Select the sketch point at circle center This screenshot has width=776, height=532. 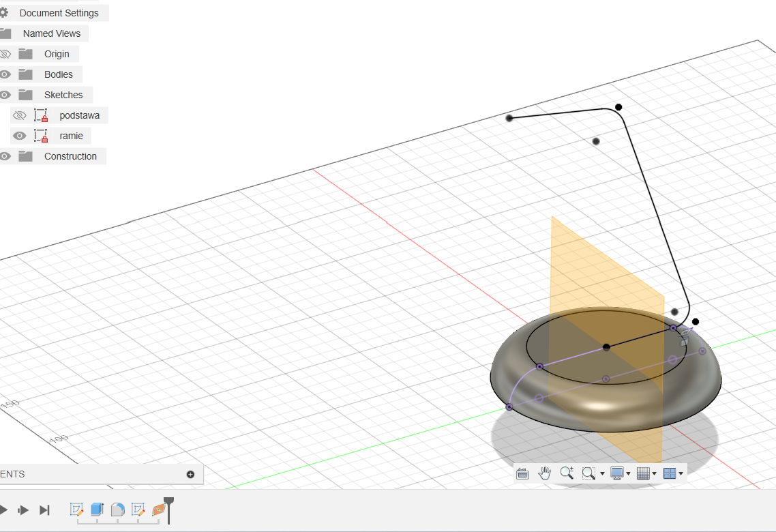(x=606, y=347)
